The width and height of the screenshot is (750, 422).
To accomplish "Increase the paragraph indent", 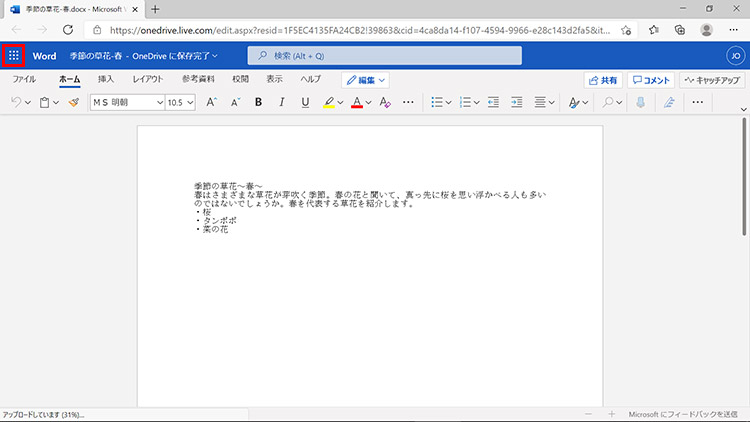I will [515, 102].
